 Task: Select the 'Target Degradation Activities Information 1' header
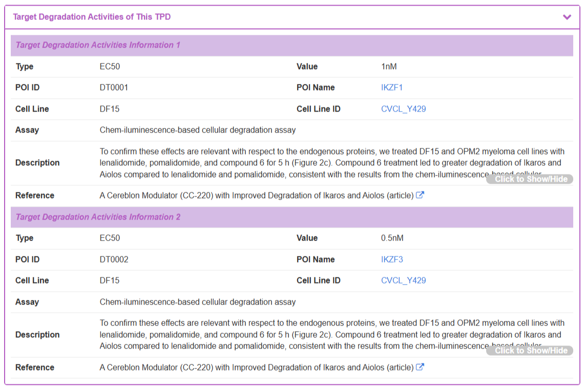98,45
